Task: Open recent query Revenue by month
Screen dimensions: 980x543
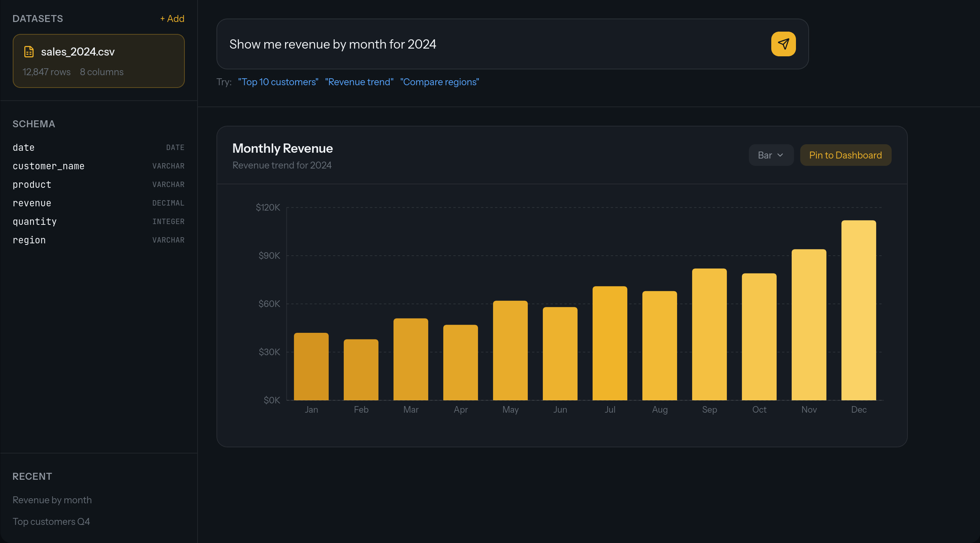Action: pos(52,500)
